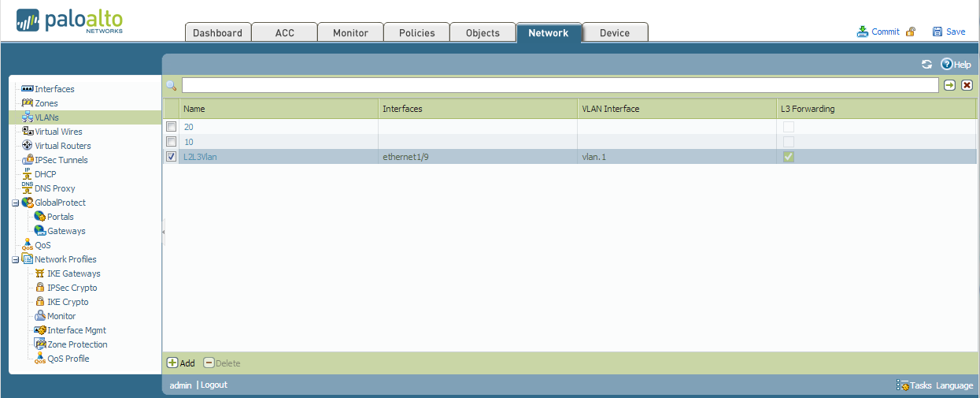Switch to the Monitor tab
This screenshot has height=398, width=980.
coord(350,32)
